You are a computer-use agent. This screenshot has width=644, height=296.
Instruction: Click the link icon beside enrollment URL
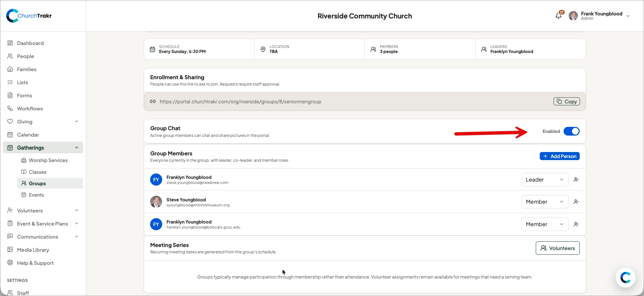153,102
